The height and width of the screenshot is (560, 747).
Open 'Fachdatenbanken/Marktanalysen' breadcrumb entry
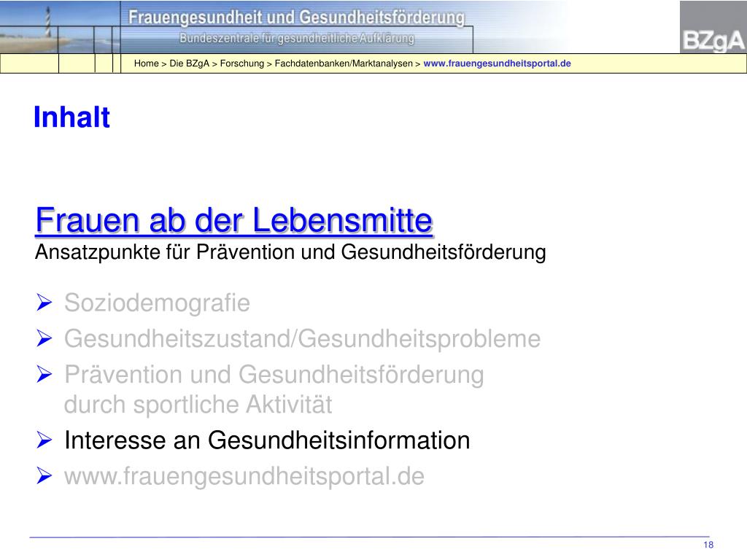point(344,63)
